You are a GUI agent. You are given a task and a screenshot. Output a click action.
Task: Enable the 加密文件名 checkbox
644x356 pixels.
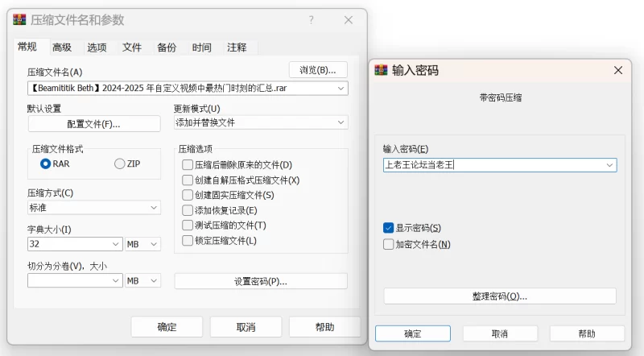click(x=389, y=244)
